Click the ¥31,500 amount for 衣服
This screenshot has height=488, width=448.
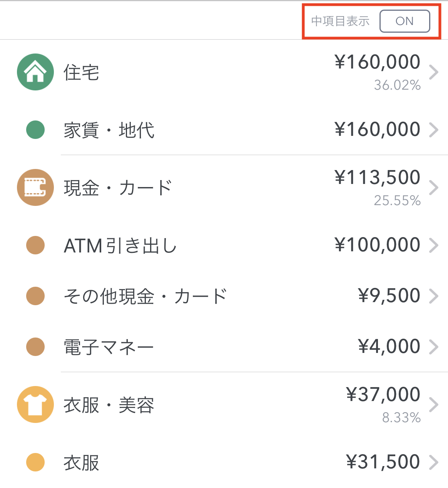click(x=383, y=462)
